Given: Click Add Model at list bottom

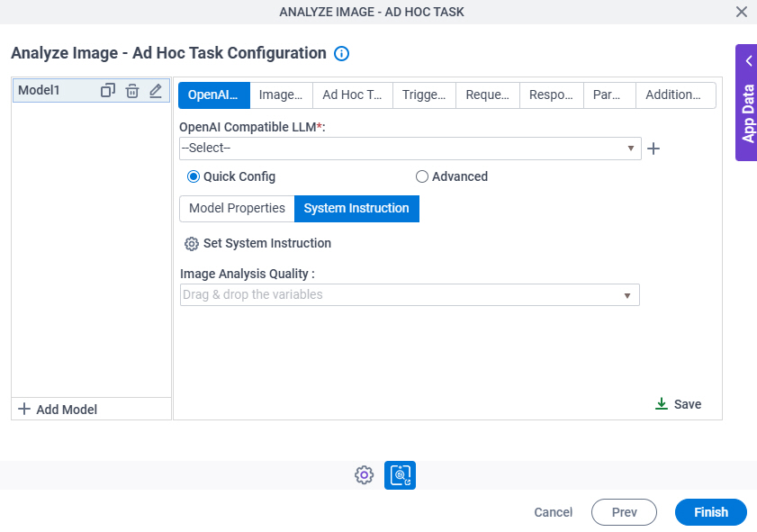Looking at the screenshot, I should [58, 410].
